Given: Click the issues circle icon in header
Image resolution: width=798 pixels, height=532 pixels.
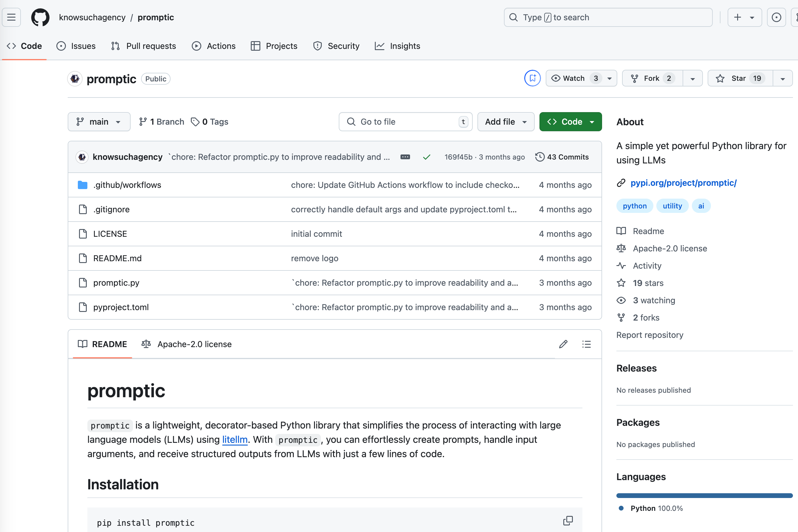Looking at the screenshot, I should click(x=776, y=17).
